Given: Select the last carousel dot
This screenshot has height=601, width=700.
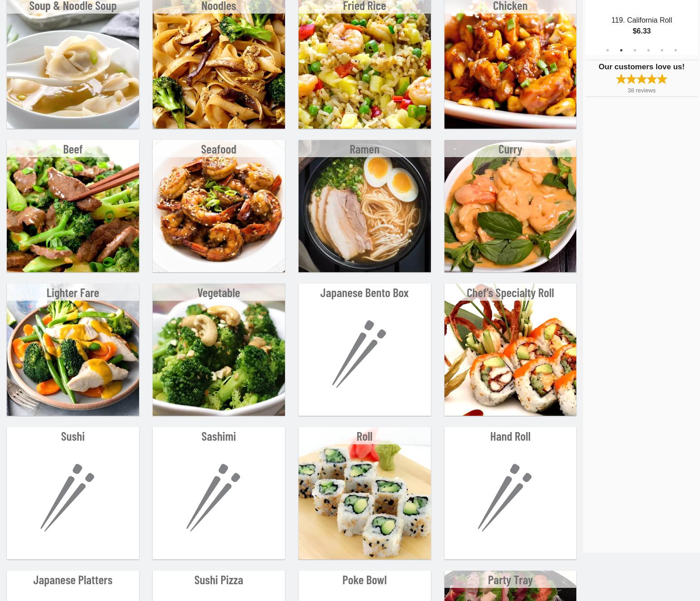Looking at the screenshot, I should (x=676, y=50).
